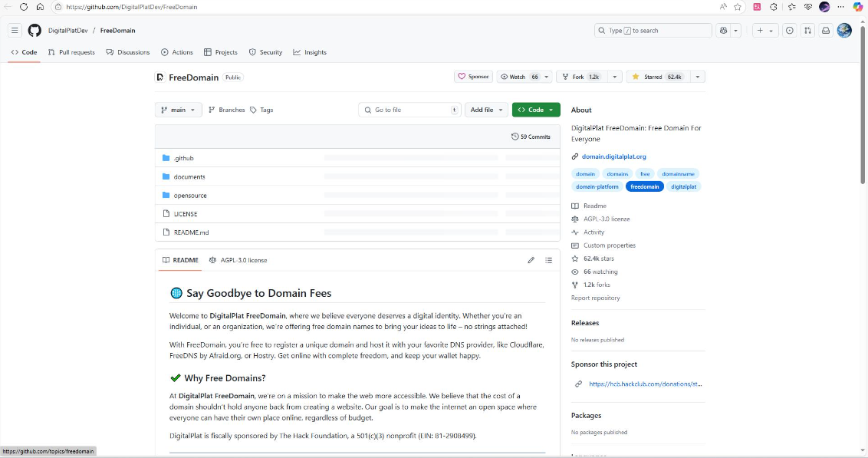
Task: Click the Type / to search box
Action: click(653, 31)
